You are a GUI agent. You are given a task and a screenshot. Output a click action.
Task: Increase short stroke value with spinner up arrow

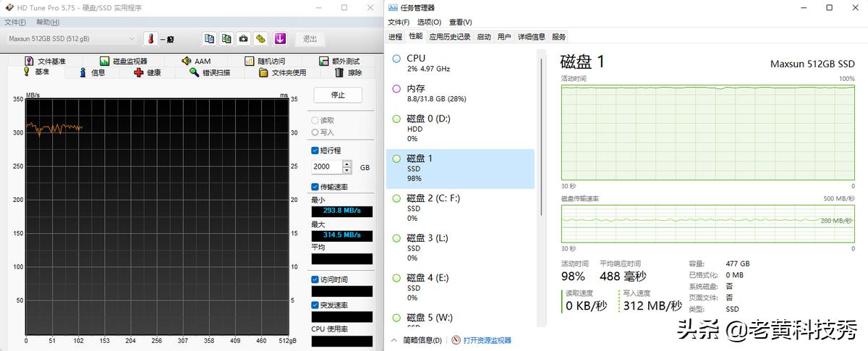tap(347, 164)
